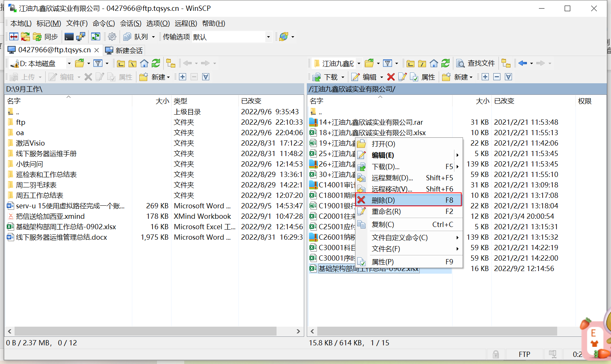Open Find Files (查找文件) tool

(x=476, y=63)
